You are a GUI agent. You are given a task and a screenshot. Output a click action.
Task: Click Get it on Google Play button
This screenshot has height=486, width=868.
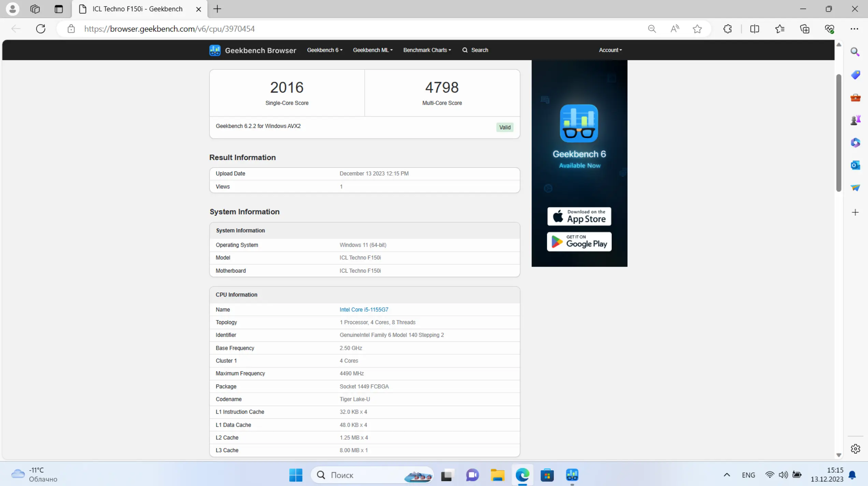pyautogui.click(x=579, y=242)
